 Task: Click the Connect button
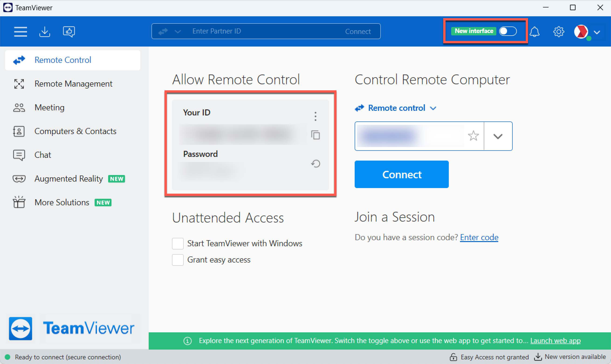point(402,174)
